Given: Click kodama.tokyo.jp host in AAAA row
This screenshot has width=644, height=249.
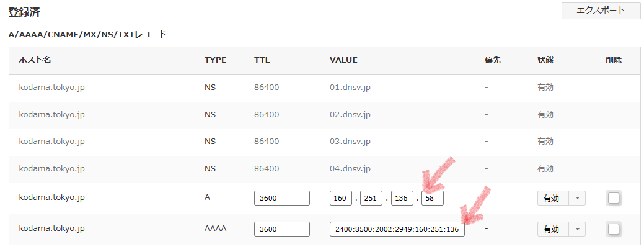Looking at the screenshot, I should pos(51,228).
